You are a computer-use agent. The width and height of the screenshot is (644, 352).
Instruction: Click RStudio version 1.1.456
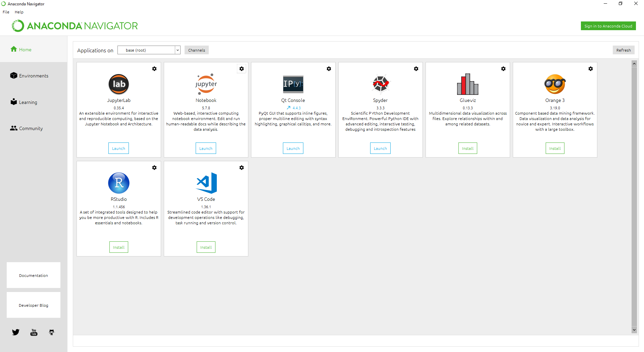(x=119, y=207)
